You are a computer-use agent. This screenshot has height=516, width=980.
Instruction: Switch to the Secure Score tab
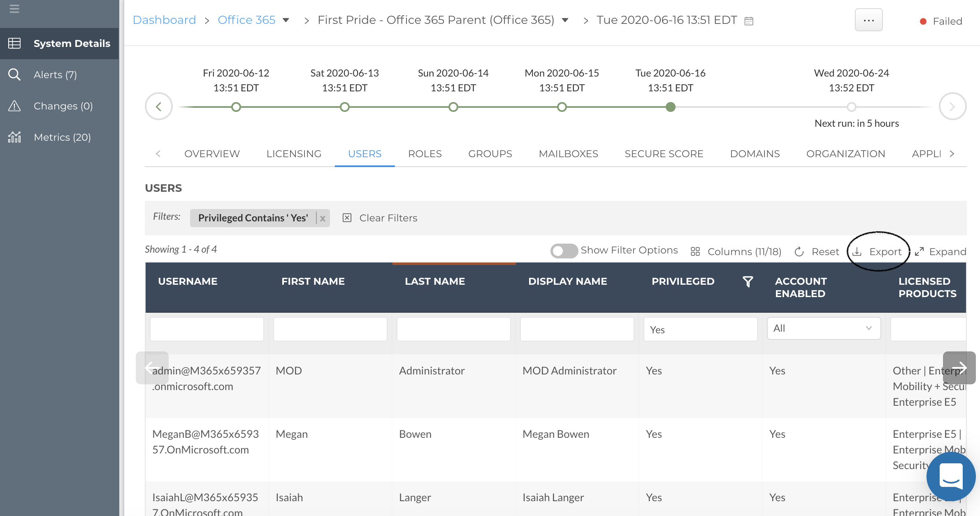pyautogui.click(x=664, y=154)
